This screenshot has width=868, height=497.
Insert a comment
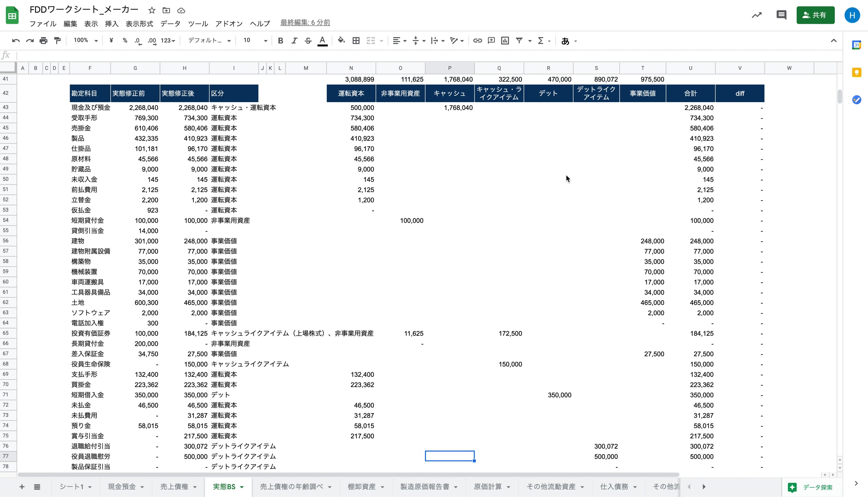tap(491, 40)
